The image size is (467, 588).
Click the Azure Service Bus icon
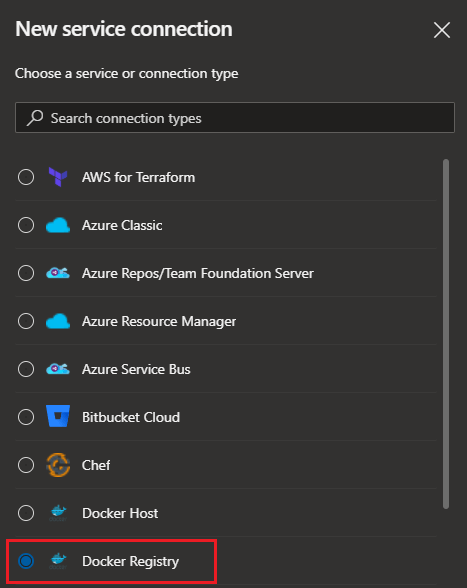[58, 369]
